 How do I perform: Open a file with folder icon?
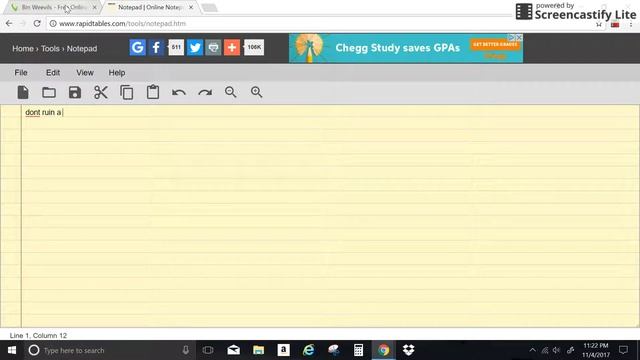click(x=49, y=93)
